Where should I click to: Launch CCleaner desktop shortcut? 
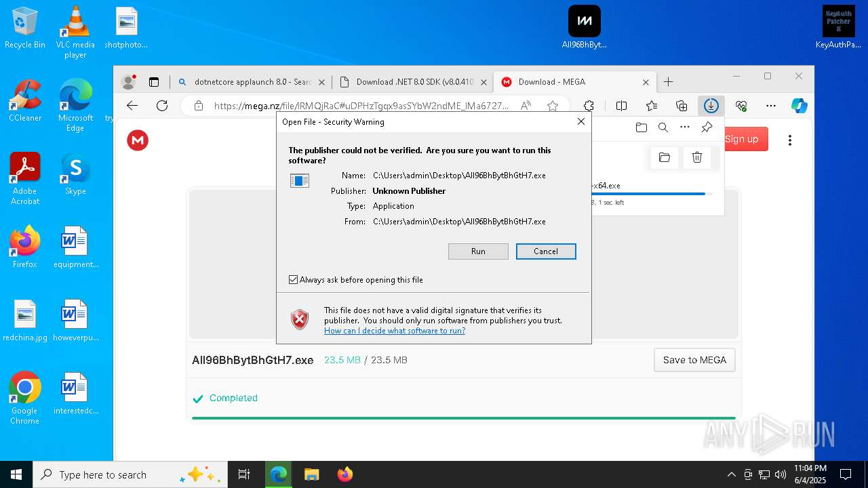pos(25,102)
